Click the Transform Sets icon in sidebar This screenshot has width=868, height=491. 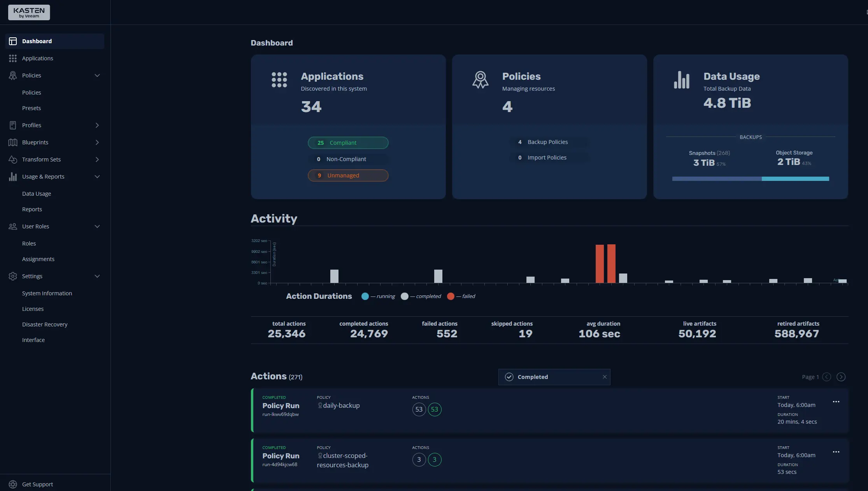(x=13, y=160)
